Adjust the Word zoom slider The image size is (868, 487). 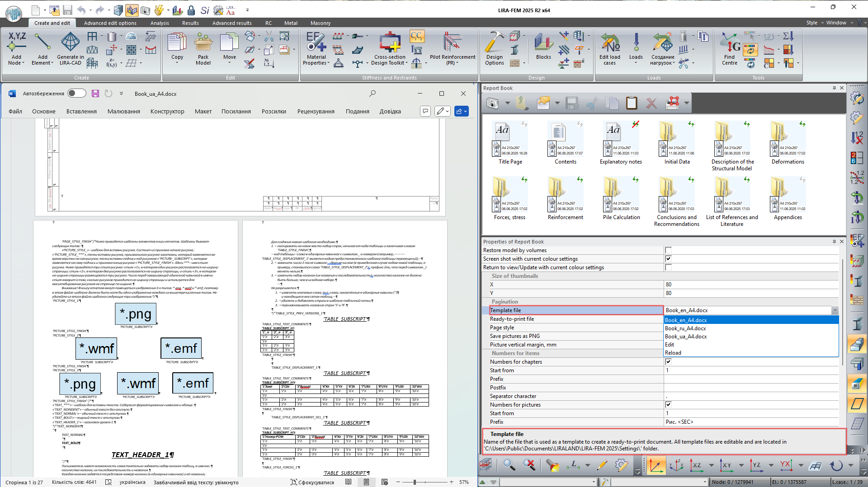(415, 482)
